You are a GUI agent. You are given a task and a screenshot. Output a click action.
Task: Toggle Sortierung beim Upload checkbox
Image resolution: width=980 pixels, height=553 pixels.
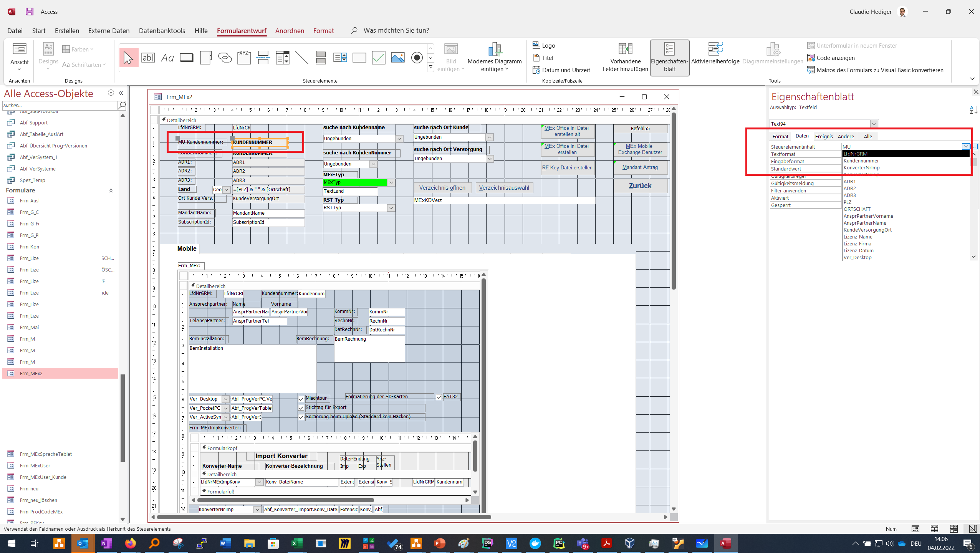click(x=301, y=417)
